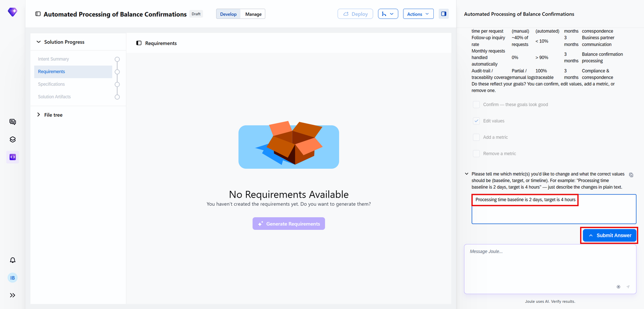Open the IB user avatar
The height and width of the screenshot is (309, 644).
pyautogui.click(x=13, y=278)
